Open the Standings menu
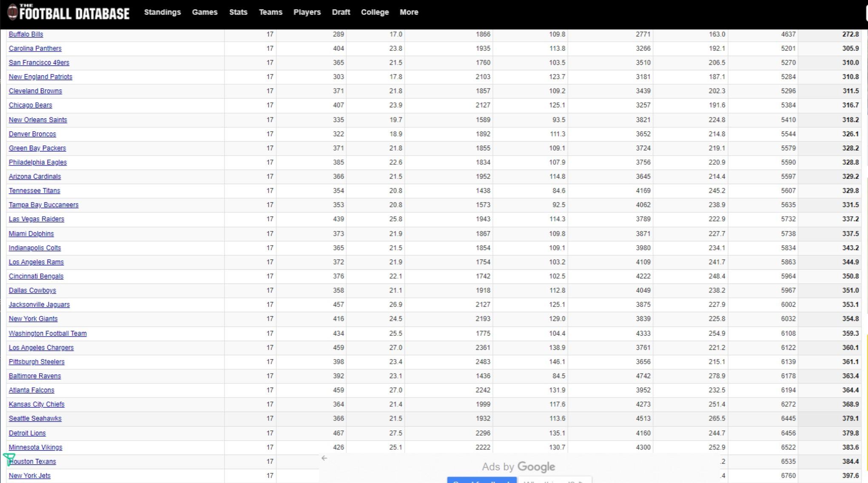The image size is (868, 483). (162, 12)
